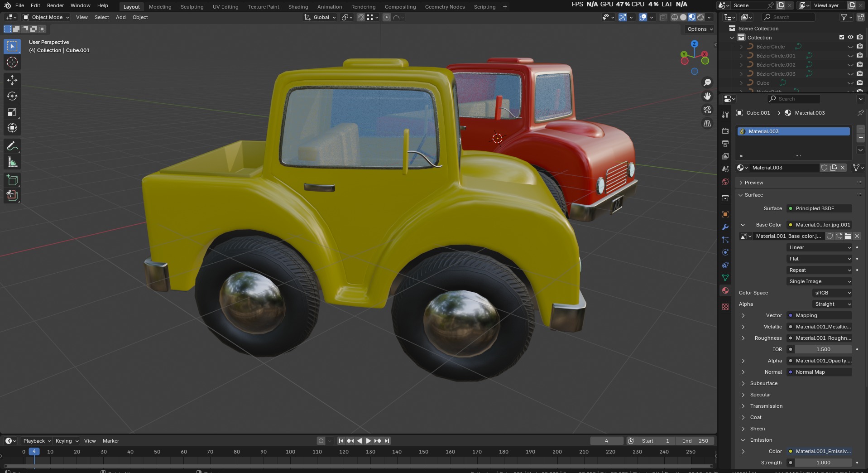This screenshot has width=868, height=473.
Task: Toggle the camera view gizmo button
Action: 707,110
